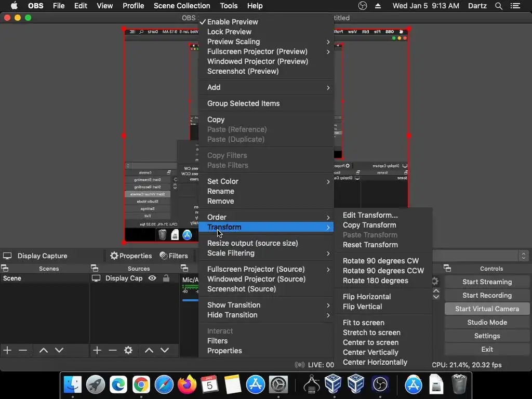The image size is (532, 399).
Task: Select Rotate 90 degrees CW
Action: pos(383,261)
